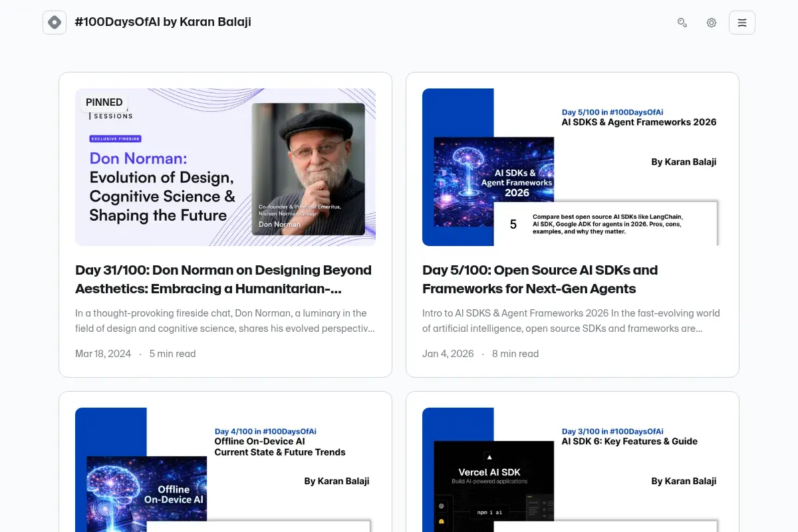Toggle the theme via sun icon

712,23
